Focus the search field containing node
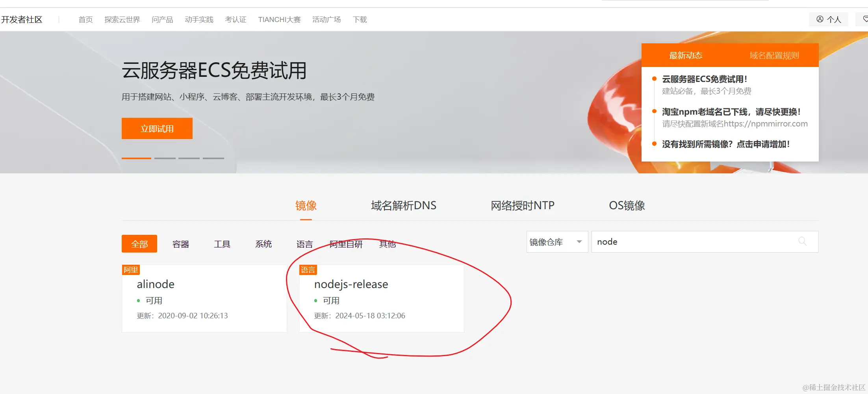The image size is (868, 394). point(705,242)
